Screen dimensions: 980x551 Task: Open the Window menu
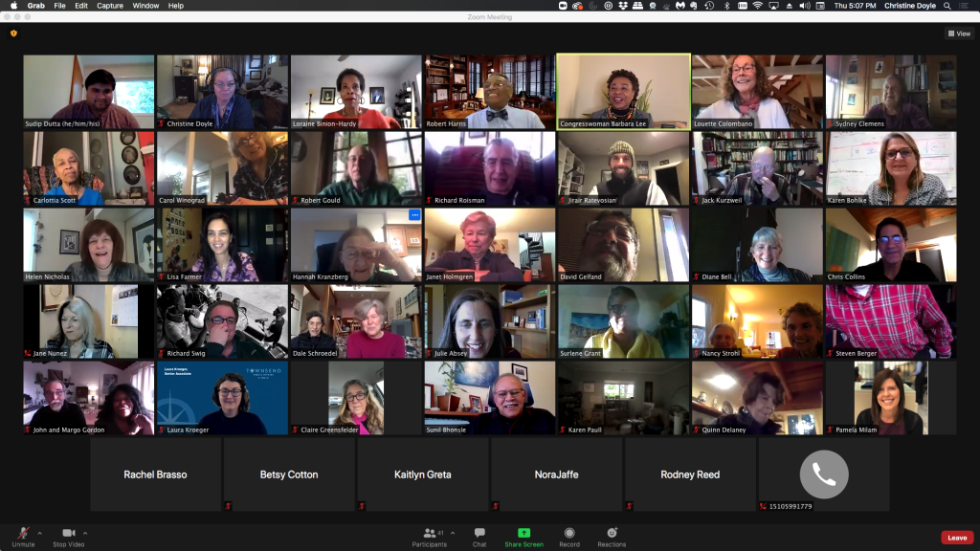[145, 6]
